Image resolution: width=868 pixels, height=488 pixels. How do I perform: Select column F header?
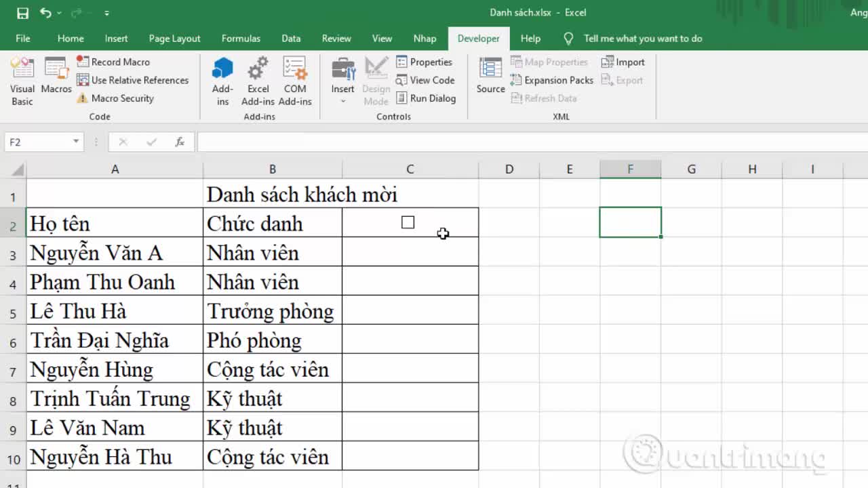click(x=630, y=169)
